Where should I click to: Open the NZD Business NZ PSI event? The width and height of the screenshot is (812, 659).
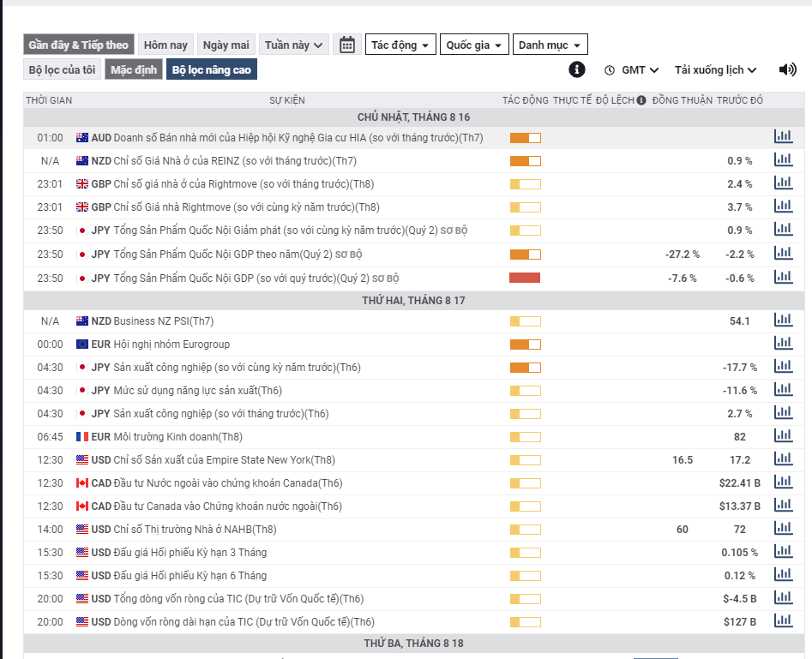click(x=163, y=321)
